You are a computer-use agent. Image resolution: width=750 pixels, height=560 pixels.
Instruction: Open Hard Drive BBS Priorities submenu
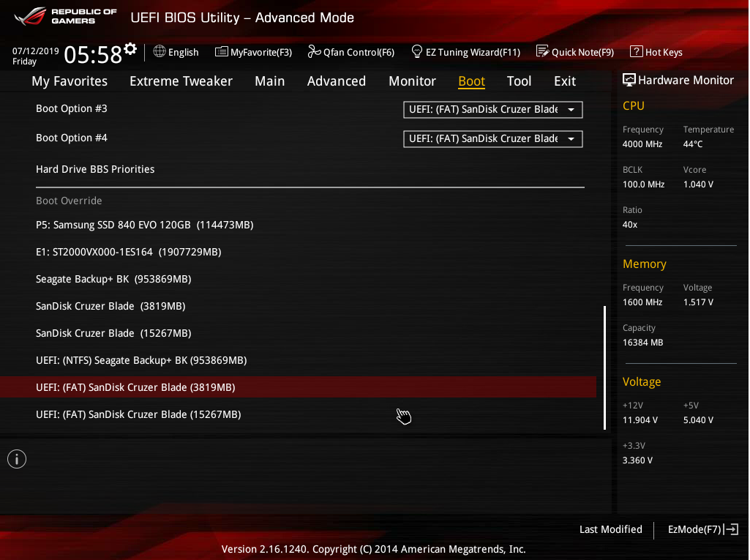(x=95, y=169)
